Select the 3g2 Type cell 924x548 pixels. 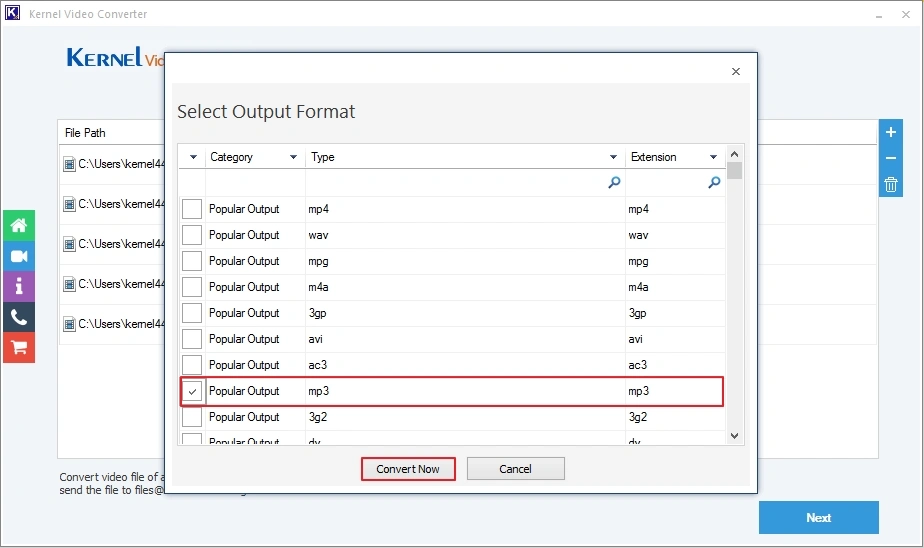(x=465, y=417)
